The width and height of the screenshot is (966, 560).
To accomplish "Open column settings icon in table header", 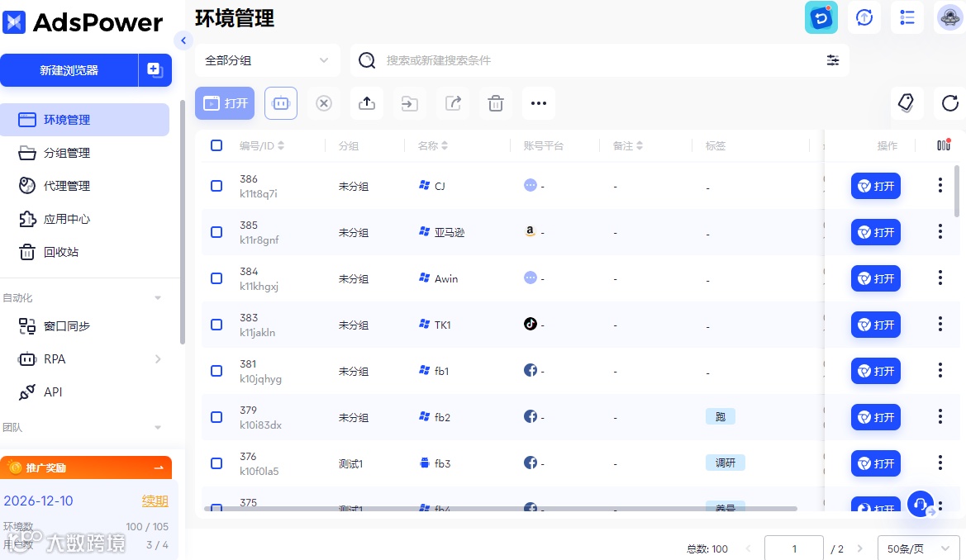I will pyautogui.click(x=943, y=145).
